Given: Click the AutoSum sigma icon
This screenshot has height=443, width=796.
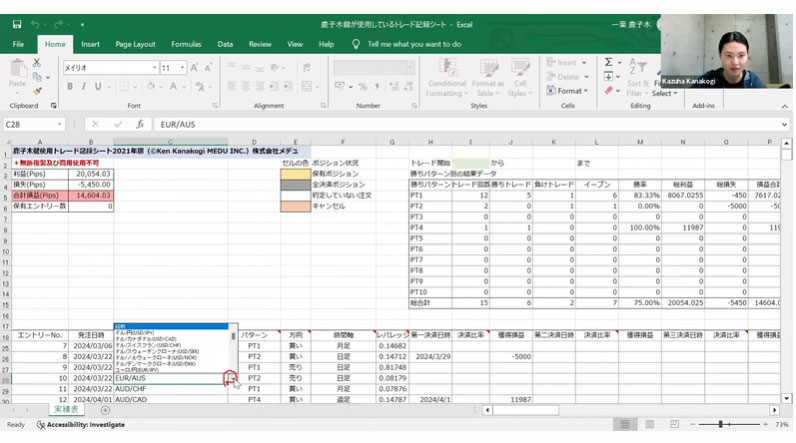Looking at the screenshot, I should [x=607, y=63].
